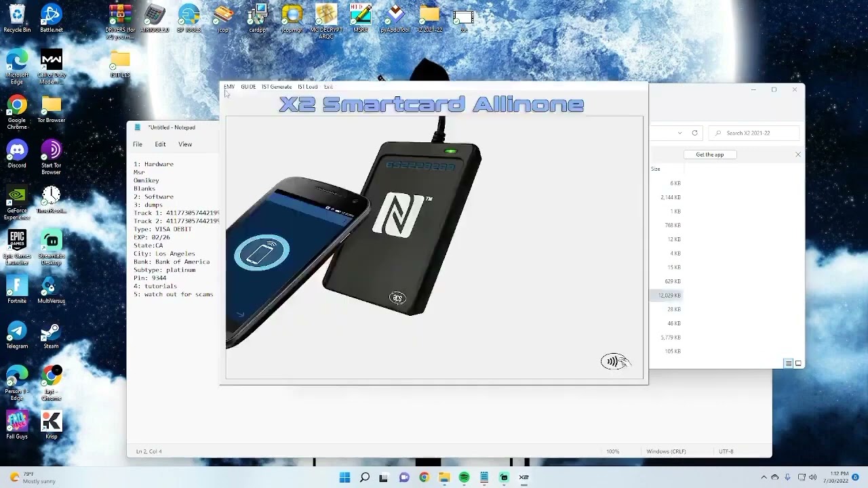Select the file row sized 5,779 KB

pos(665,338)
